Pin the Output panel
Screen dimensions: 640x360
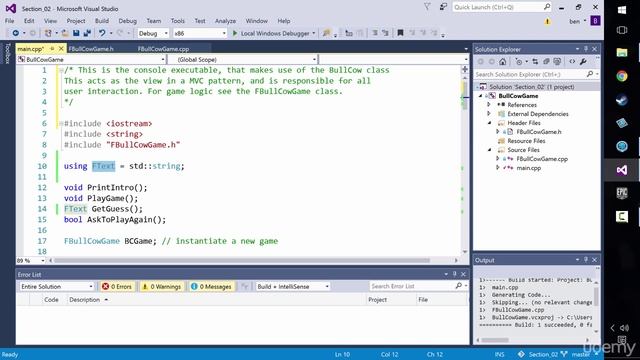tap(586, 260)
